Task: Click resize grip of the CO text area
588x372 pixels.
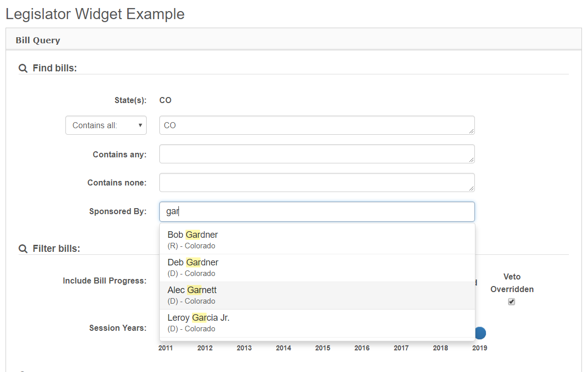Action: (471, 131)
